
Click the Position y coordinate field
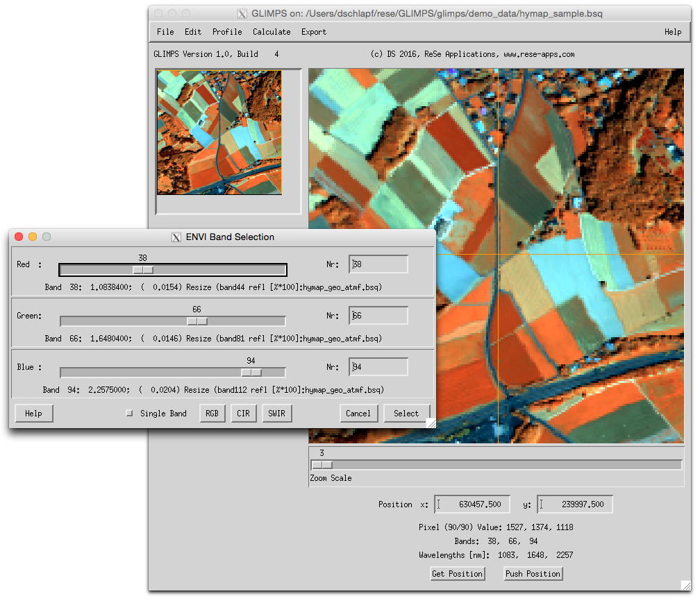574,504
